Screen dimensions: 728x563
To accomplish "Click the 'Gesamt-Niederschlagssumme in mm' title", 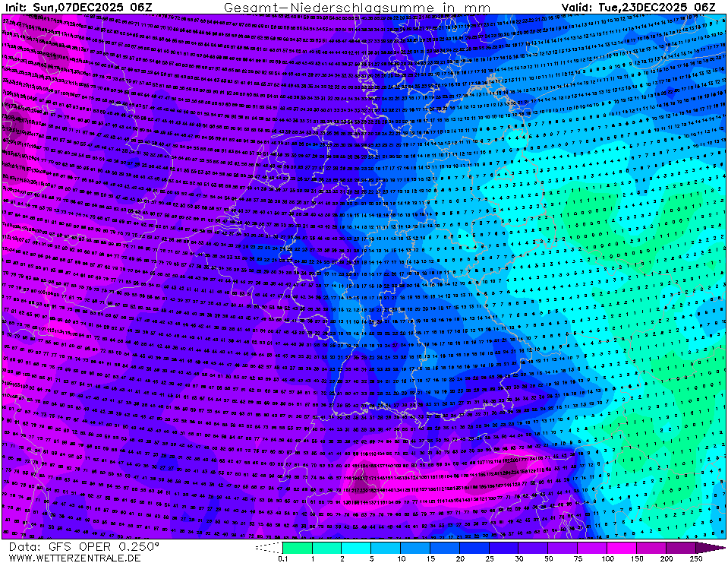I will click(x=357, y=7).
